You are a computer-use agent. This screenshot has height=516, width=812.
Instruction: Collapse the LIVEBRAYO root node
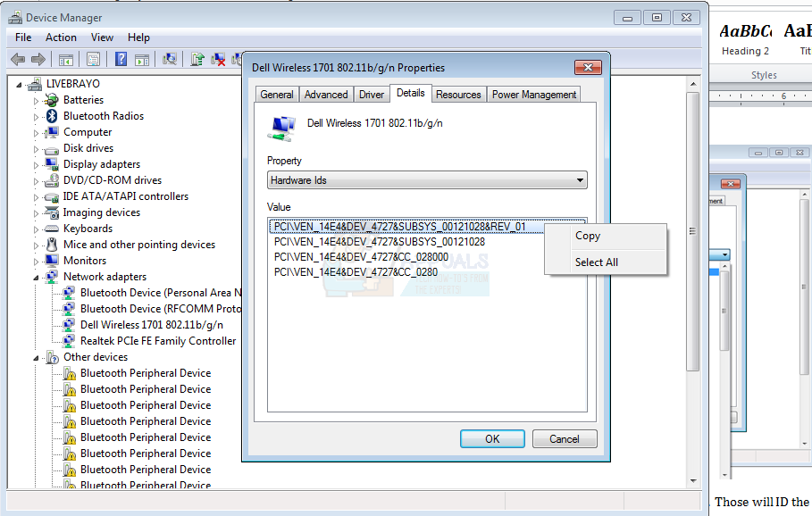click(19, 84)
